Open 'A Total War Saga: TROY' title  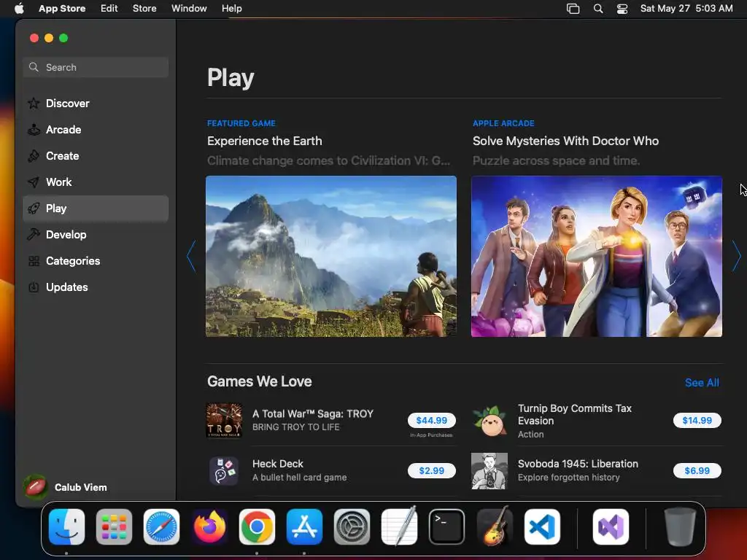click(313, 414)
